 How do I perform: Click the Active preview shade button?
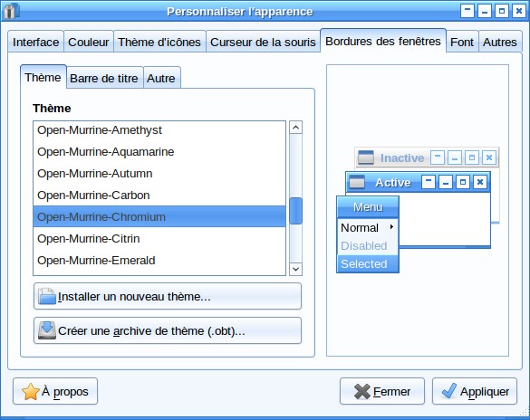[x=429, y=182]
